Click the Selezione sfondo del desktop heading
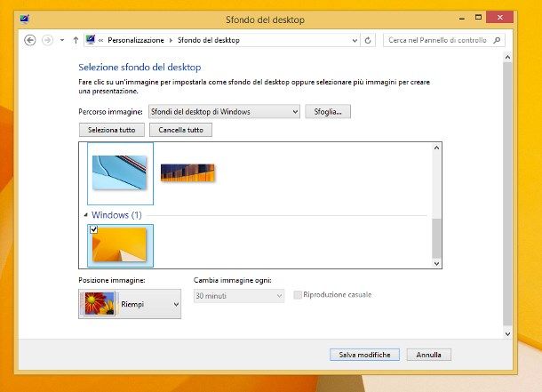This screenshot has height=392, width=542. [x=139, y=67]
